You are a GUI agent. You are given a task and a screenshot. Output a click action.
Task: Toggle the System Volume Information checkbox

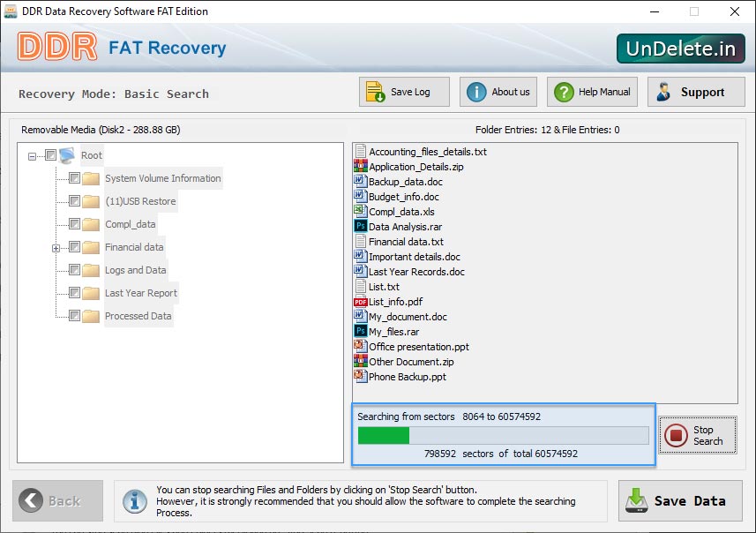click(74, 178)
